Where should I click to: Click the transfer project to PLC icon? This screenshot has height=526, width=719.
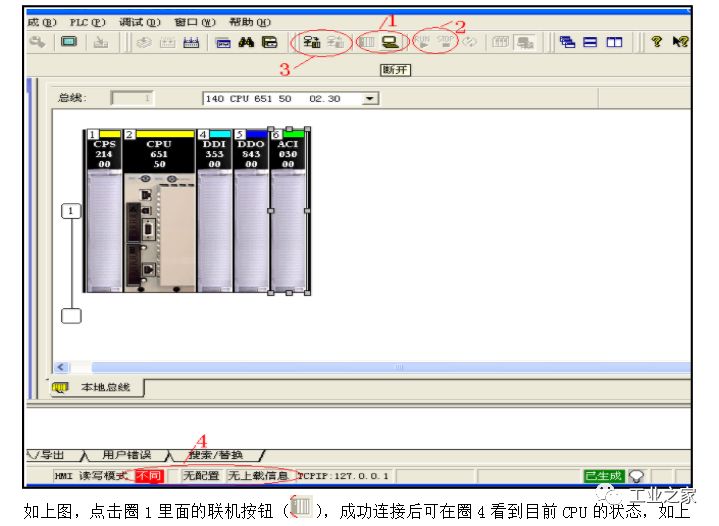tap(312, 42)
